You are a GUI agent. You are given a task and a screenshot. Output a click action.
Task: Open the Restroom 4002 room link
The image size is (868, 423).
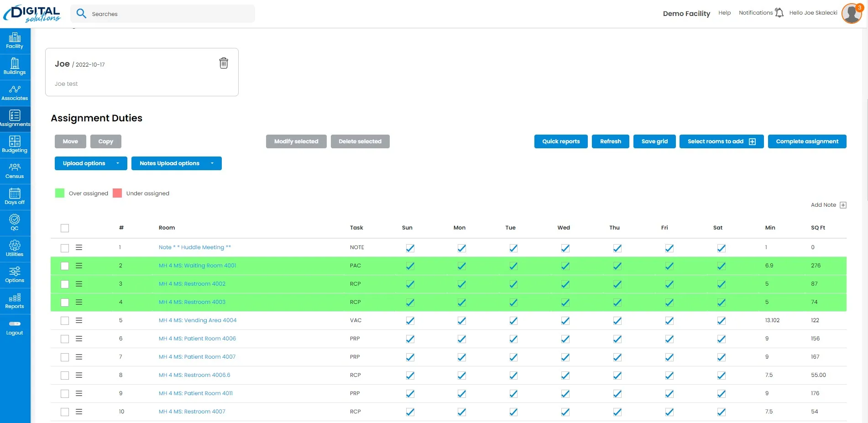point(192,284)
